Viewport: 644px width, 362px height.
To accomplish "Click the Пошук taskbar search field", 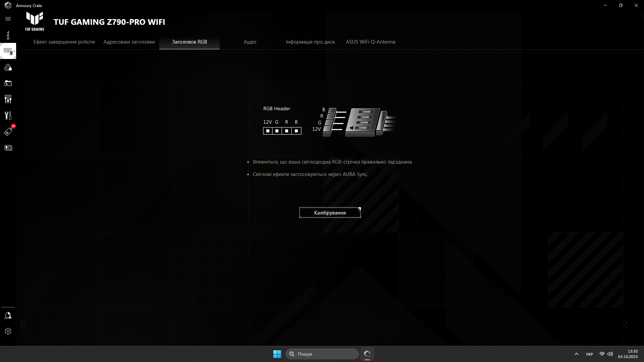I will (x=322, y=354).
